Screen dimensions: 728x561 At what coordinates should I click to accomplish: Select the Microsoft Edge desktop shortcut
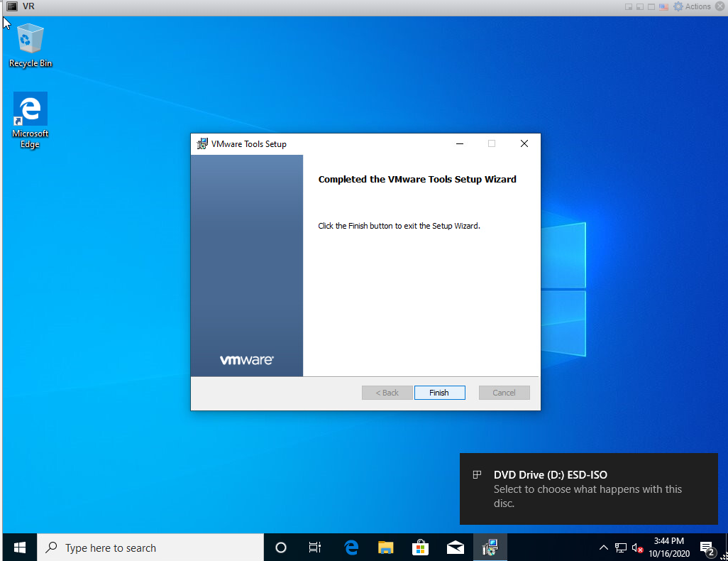(31, 120)
